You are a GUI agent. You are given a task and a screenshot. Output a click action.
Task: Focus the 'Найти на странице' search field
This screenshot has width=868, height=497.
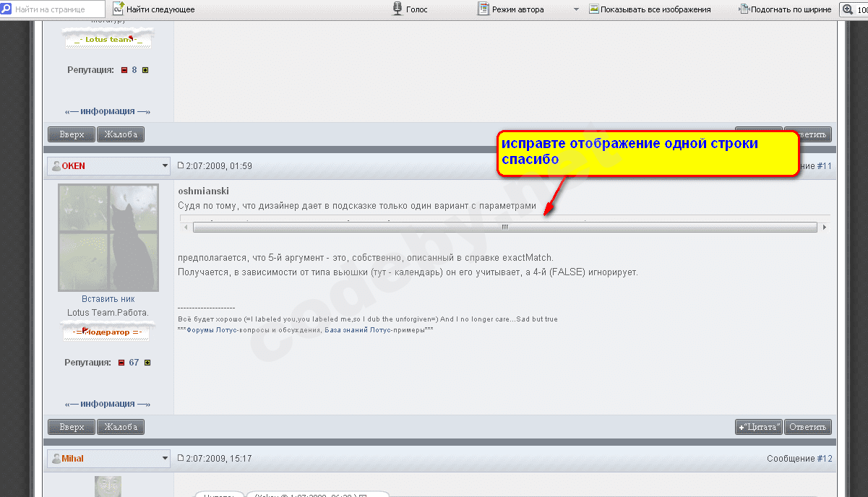click(55, 9)
